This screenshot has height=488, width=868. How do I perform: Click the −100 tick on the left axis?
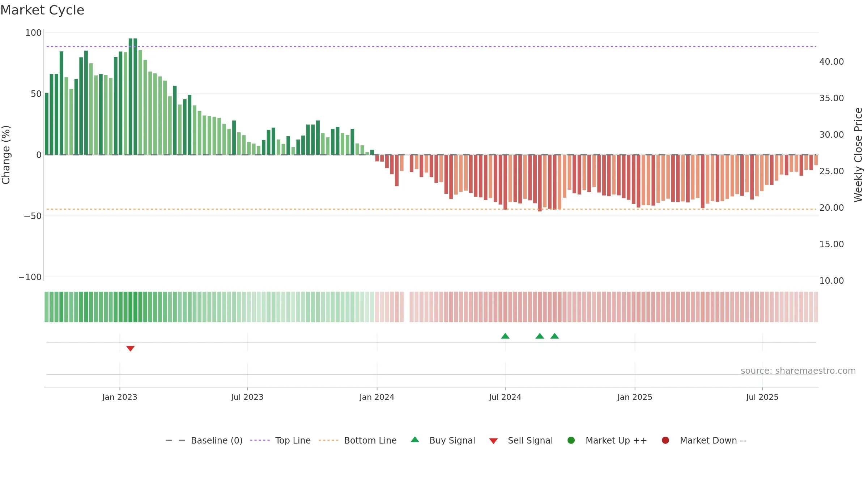(30, 277)
